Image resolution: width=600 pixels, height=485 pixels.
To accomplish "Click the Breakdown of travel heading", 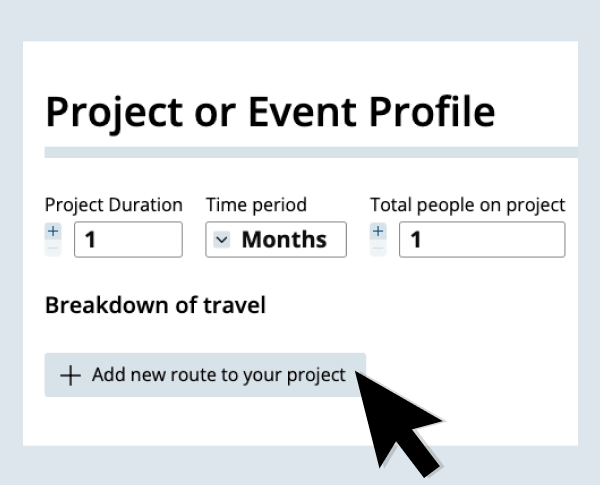I will (x=155, y=306).
